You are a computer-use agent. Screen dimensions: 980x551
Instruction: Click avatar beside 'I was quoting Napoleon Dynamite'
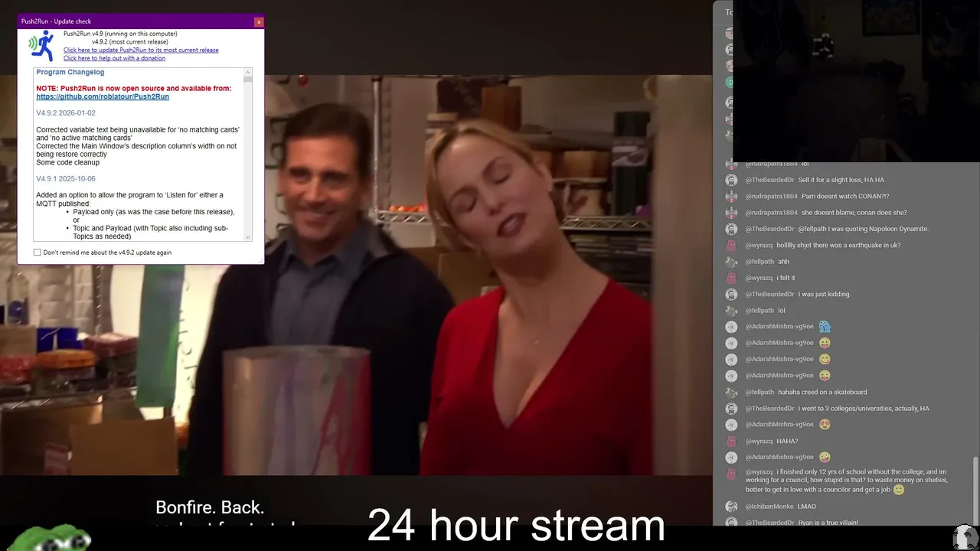tap(731, 229)
